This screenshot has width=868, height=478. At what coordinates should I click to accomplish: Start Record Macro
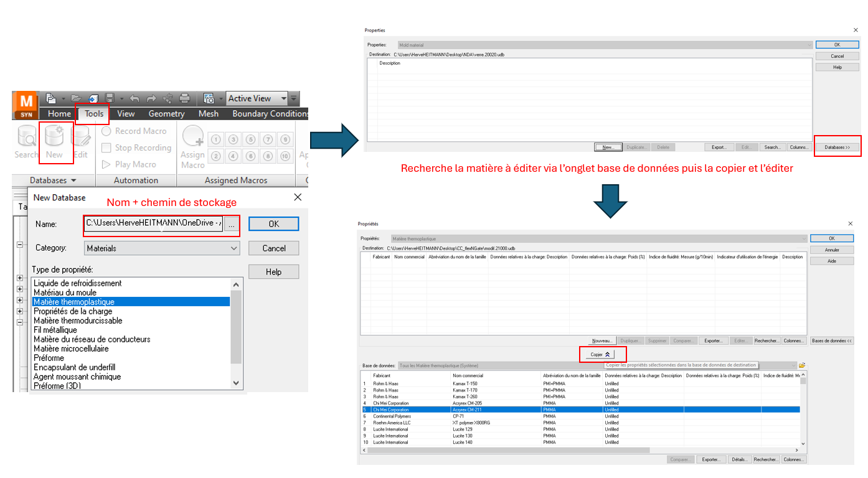point(134,131)
